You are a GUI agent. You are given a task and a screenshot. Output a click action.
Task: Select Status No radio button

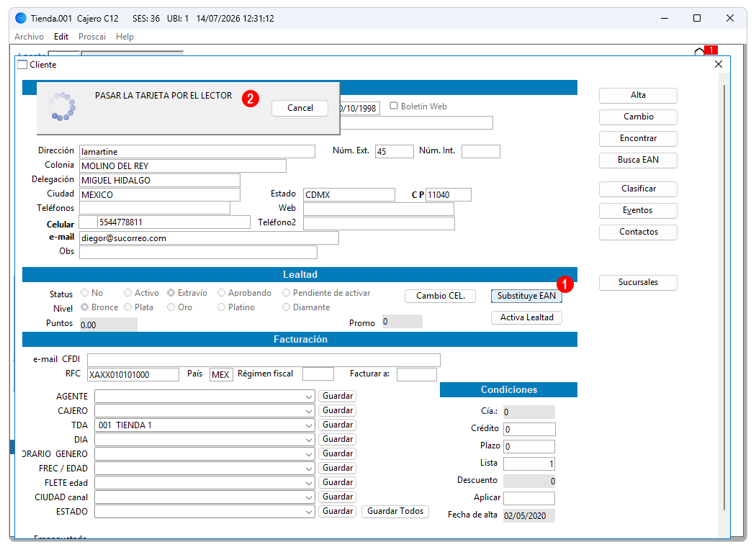coord(85,292)
